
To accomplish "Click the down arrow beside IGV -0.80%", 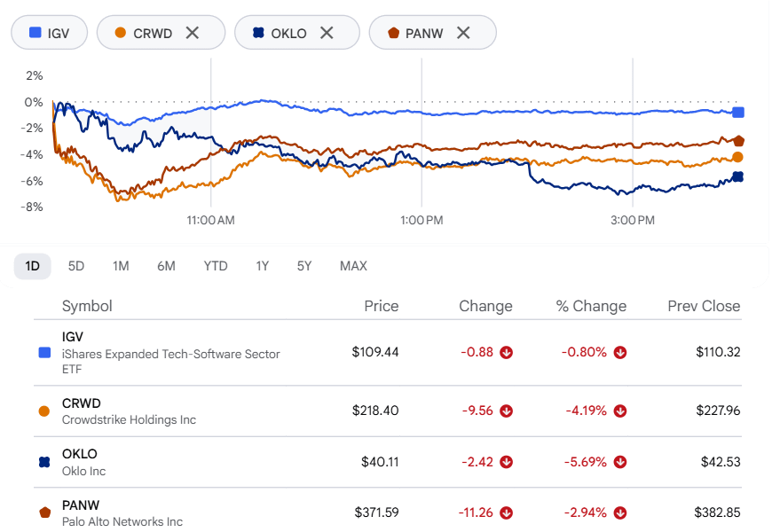I will [620, 352].
